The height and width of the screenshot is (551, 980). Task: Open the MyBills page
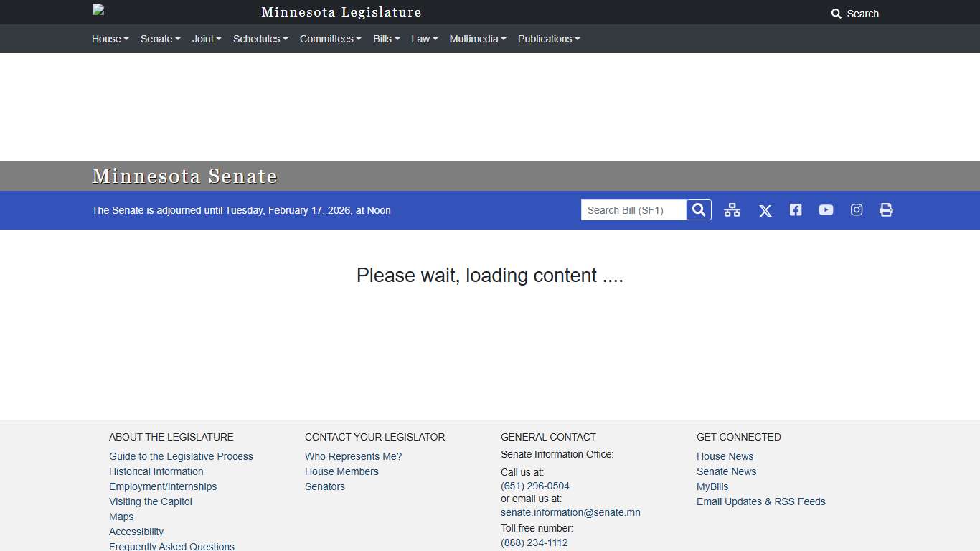point(712,486)
